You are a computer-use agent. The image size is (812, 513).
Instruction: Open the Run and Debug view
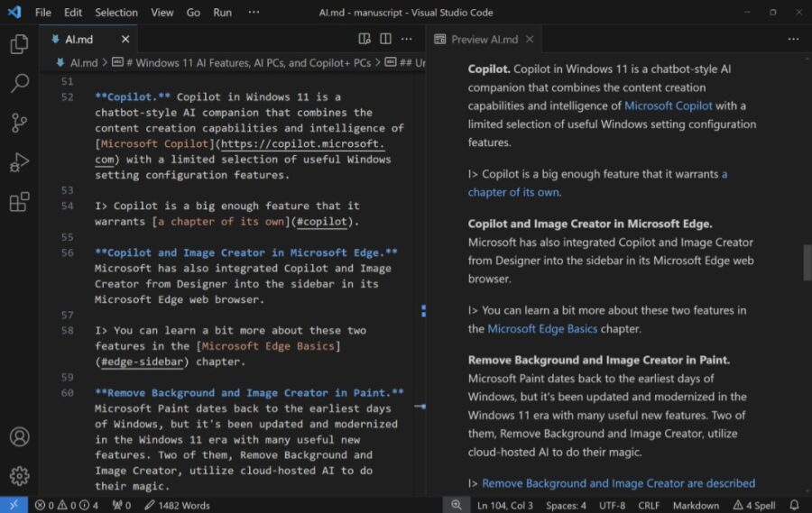[19, 163]
